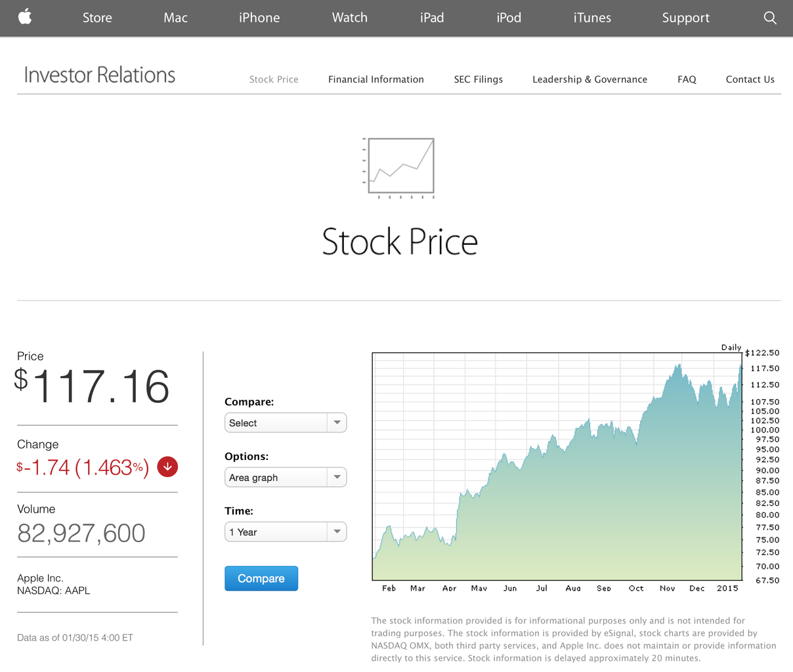The width and height of the screenshot is (793, 672).
Task: Click the Nov month label on chart
Action: click(x=668, y=588)
